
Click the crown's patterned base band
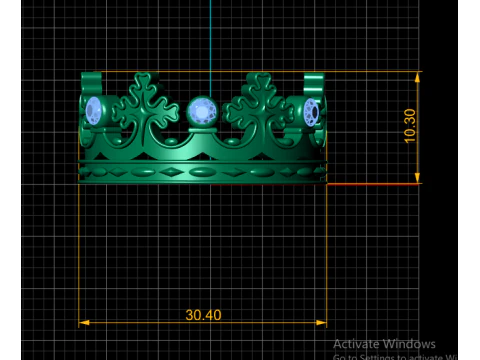coord(202,172)
